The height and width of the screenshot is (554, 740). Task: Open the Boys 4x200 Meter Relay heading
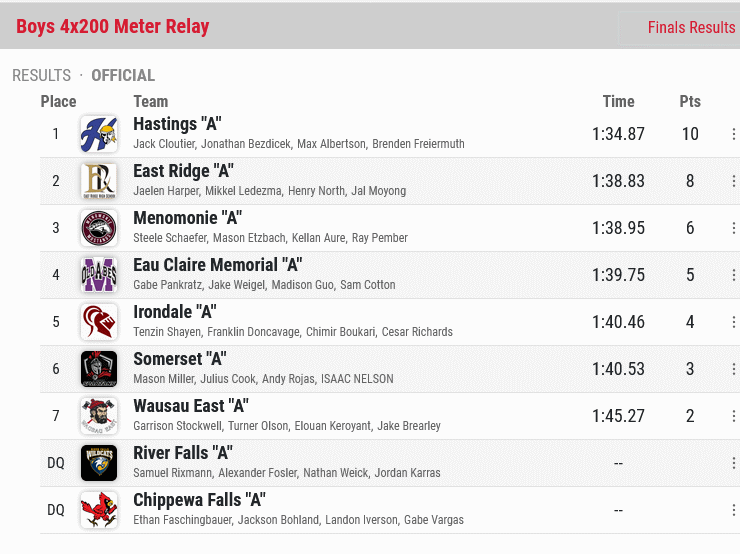[x=112, y=26]
